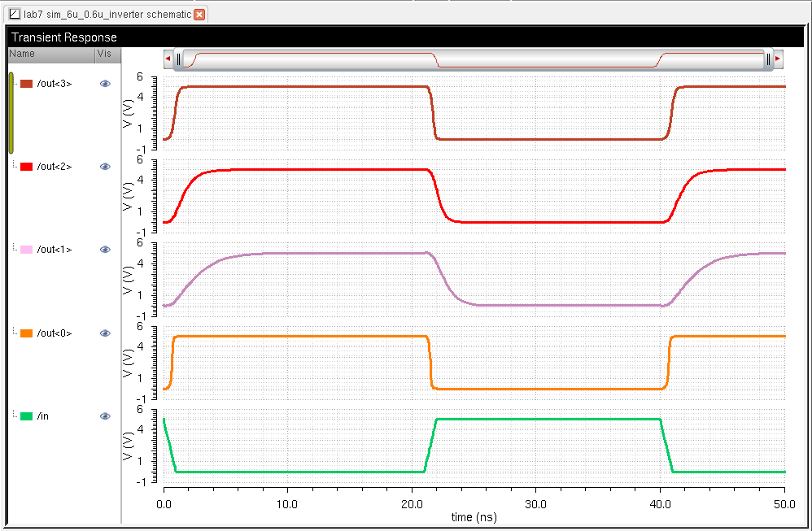Select the /out<3> signal name
812x531 pixels.
coord(55,84)
